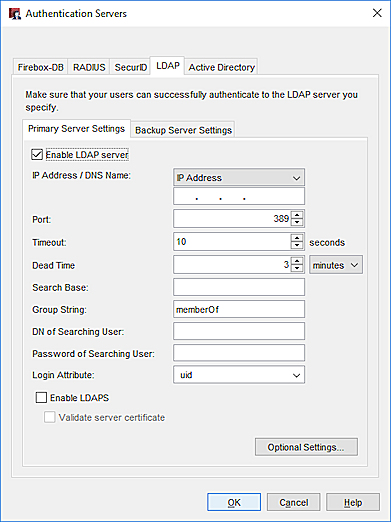Increase the Port value with up arrow
The height and width of the screenshot is (522, 391).
click(x=297, y=215)
